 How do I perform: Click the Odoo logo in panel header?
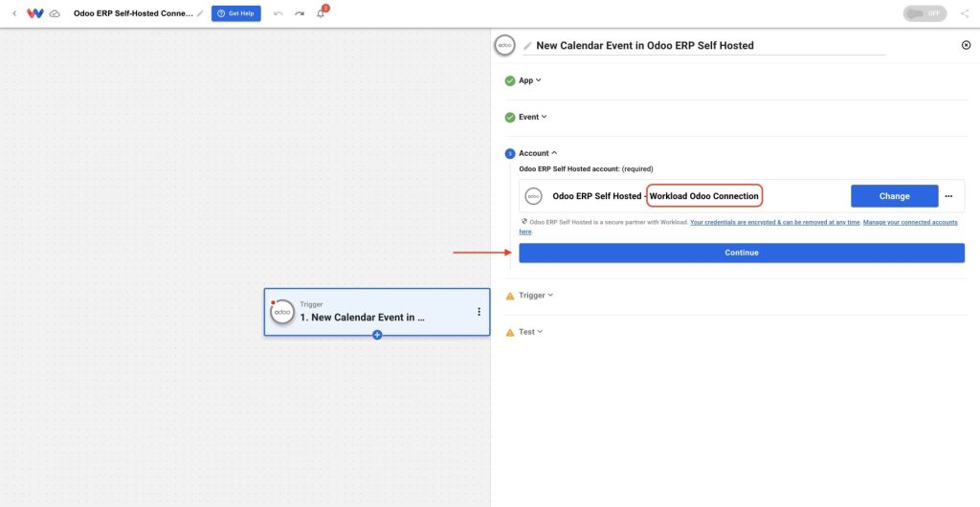coord(505,45)
